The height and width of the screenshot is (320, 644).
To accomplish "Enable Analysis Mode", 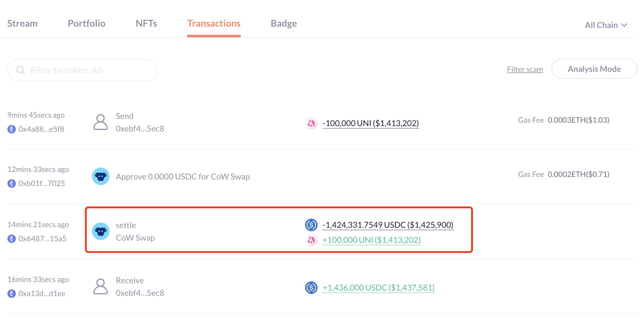I will click(x=594, y=69).
